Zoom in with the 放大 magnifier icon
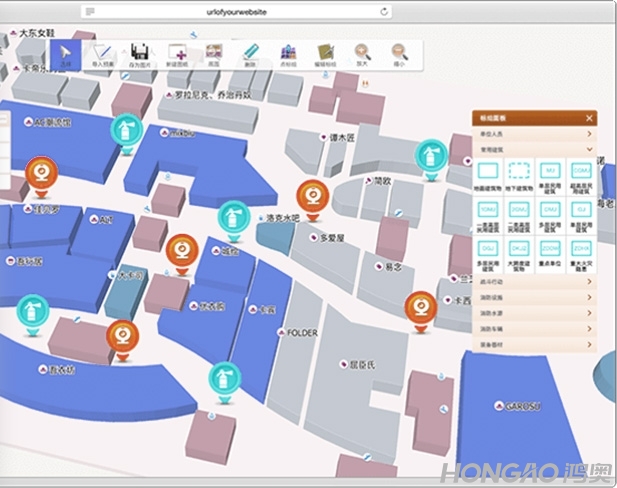Viewport: 617px width, 488px height. click(362, 53)
